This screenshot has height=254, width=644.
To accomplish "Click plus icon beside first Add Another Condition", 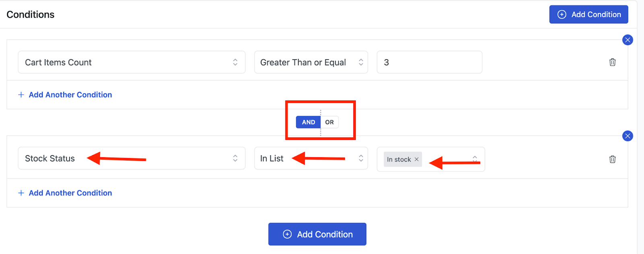I will point(21,95).
